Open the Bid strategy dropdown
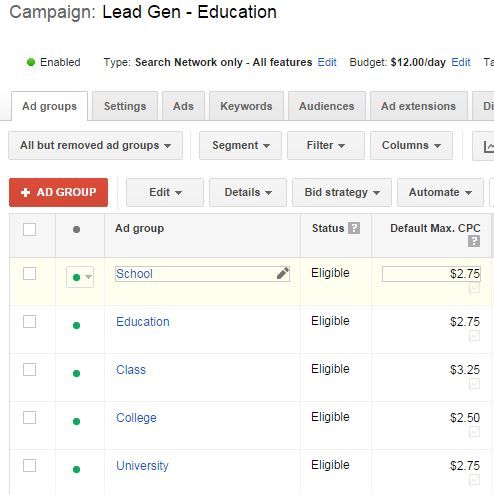The image size is (494, 495). [x=342, y=192]
